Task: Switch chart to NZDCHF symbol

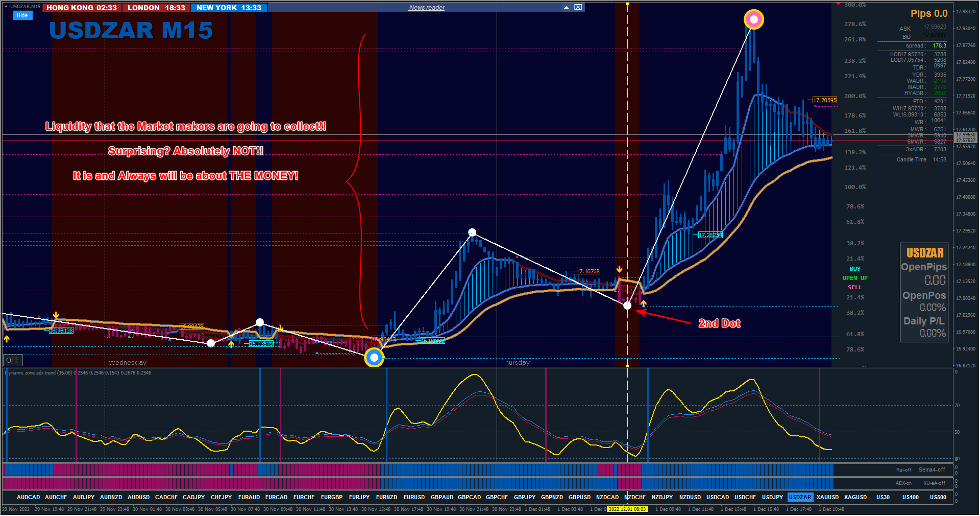Action: [634, 497]
